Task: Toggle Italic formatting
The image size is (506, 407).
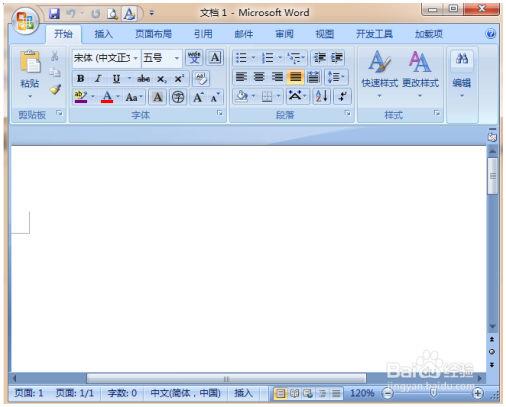Action: click(x=98, y=79)
